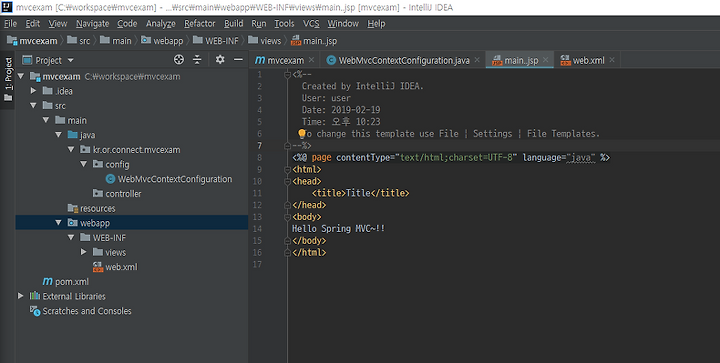Open the View menu
The width and height of the screenshot is (720, 363).
click(x=58, y=24)
